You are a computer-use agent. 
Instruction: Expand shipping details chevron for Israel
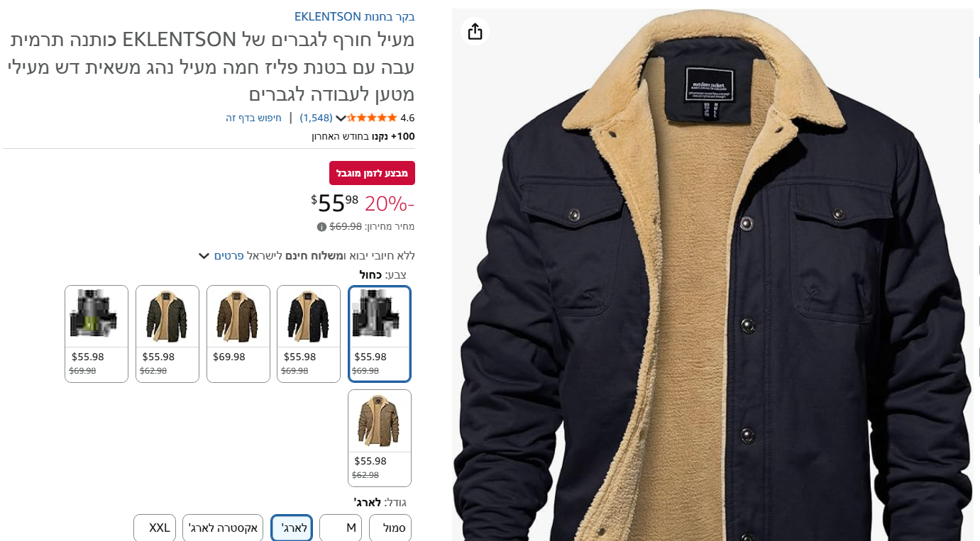pos(204,256)
